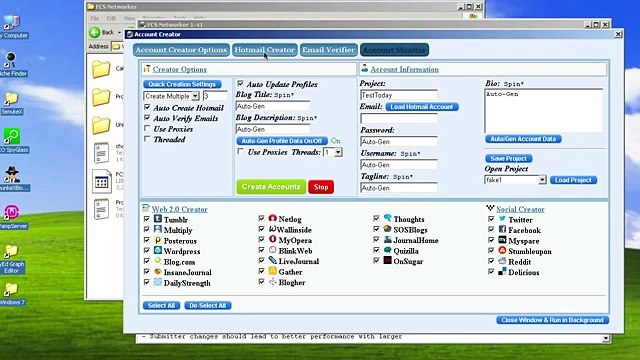Screen dimensions: 640x360
Task: Click the Facebook logo icon
Action: tap(502, 229)
